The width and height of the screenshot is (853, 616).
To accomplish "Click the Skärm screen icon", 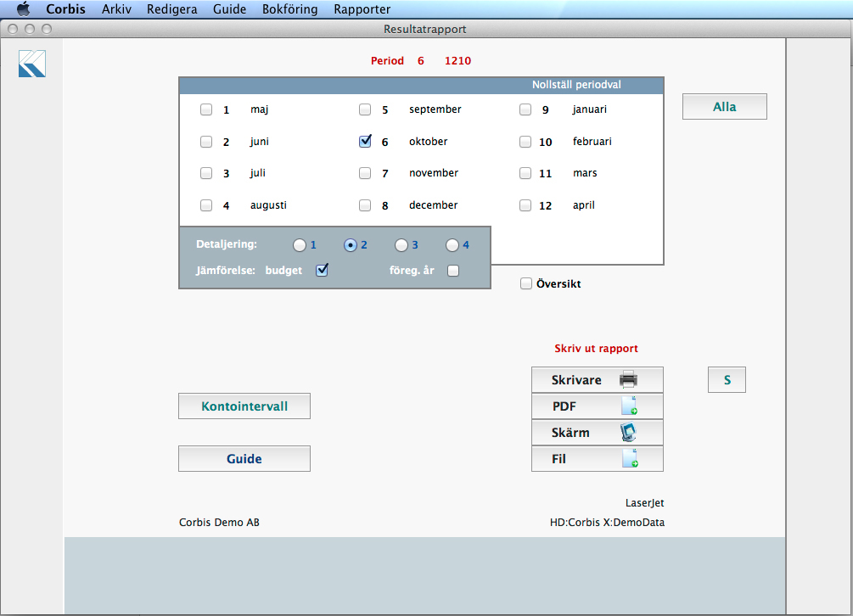I will [x=628, y=432].
